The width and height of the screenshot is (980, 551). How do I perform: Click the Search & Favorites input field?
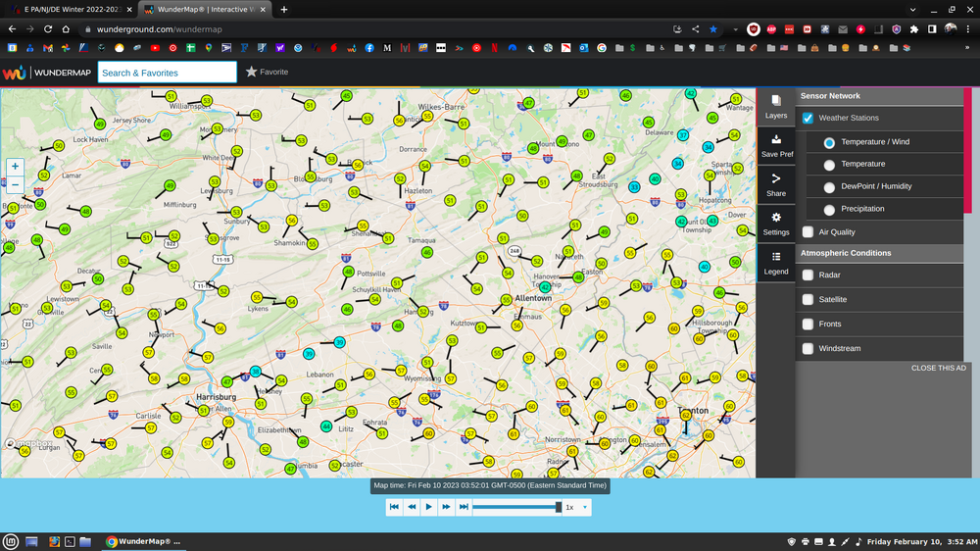pyautogui.click(x=167, y=73)
